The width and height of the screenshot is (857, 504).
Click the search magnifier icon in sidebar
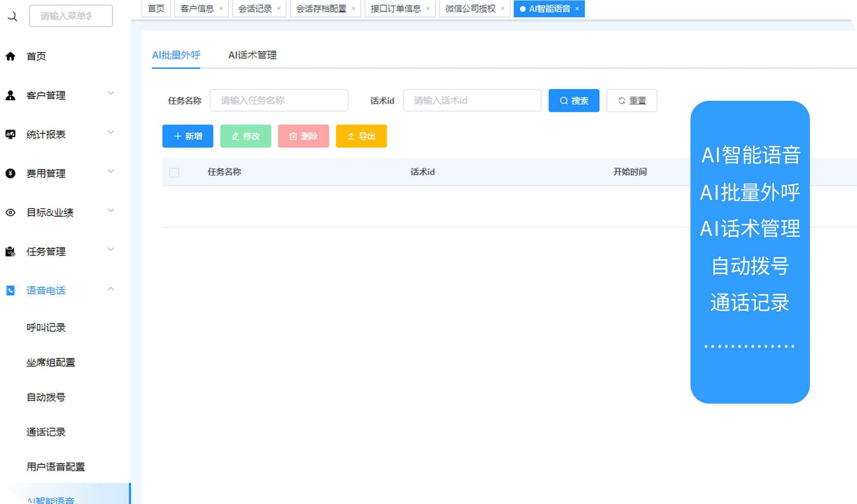(x=13, y=16)
